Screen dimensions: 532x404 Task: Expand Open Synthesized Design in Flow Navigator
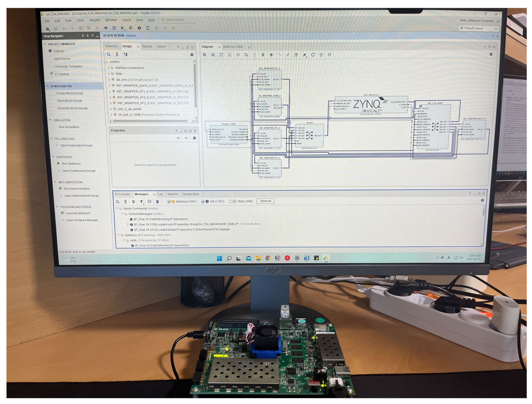click(x=59, y=171)
